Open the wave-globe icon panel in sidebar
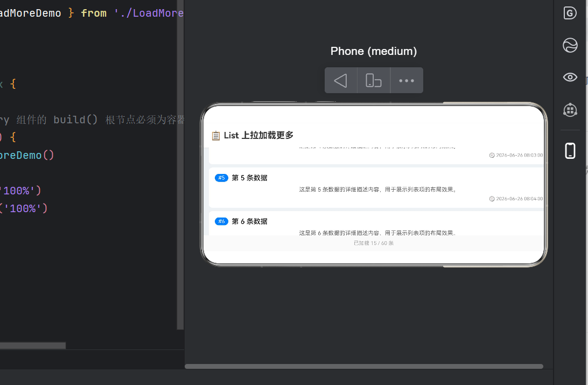Image resolution: width=588 pixels, height=385 pixels. (570, 45)
